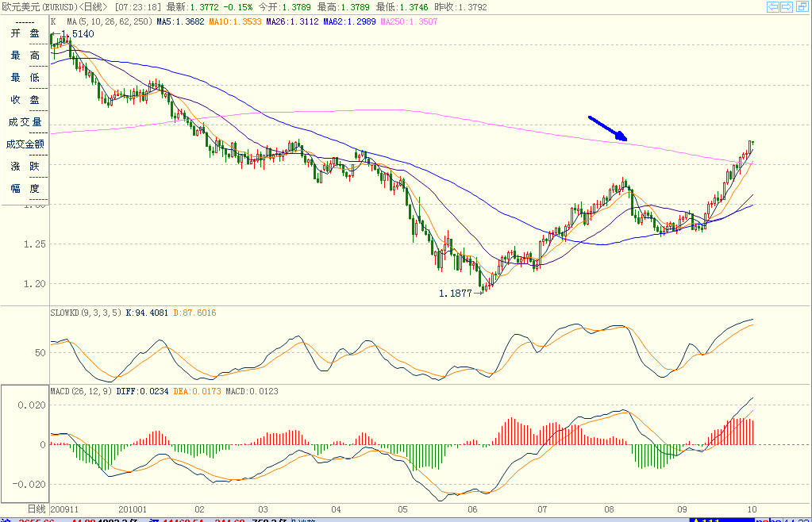Click the 1.25 price axis label
Image resolution: width=812 pixels, height=522 pixels.
[x=34, y=244]
